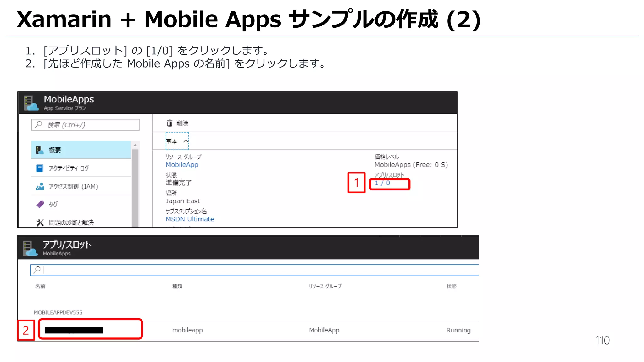Sort by the リソース グループ column header
The image size is (644, 362).
click(x=325, y=286)
